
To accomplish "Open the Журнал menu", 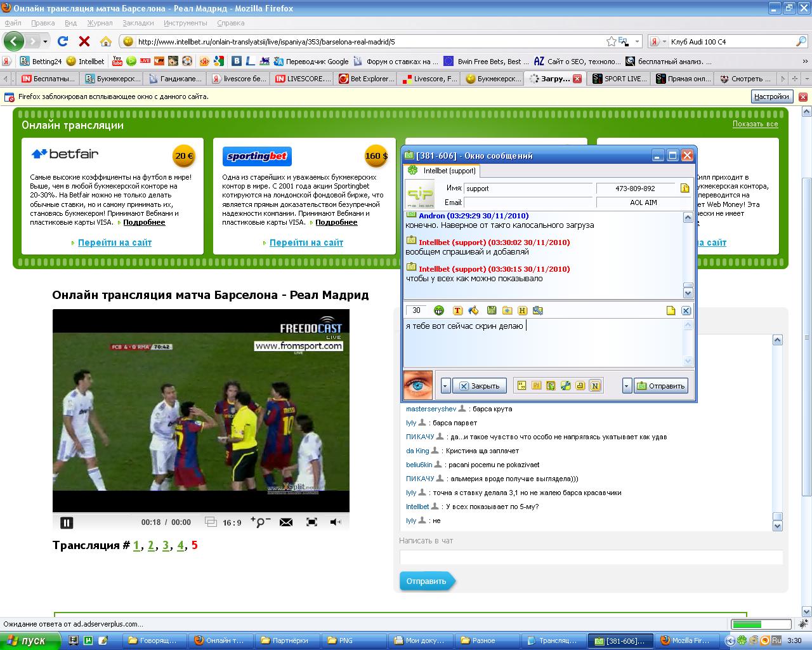I will tap(100, 23).
